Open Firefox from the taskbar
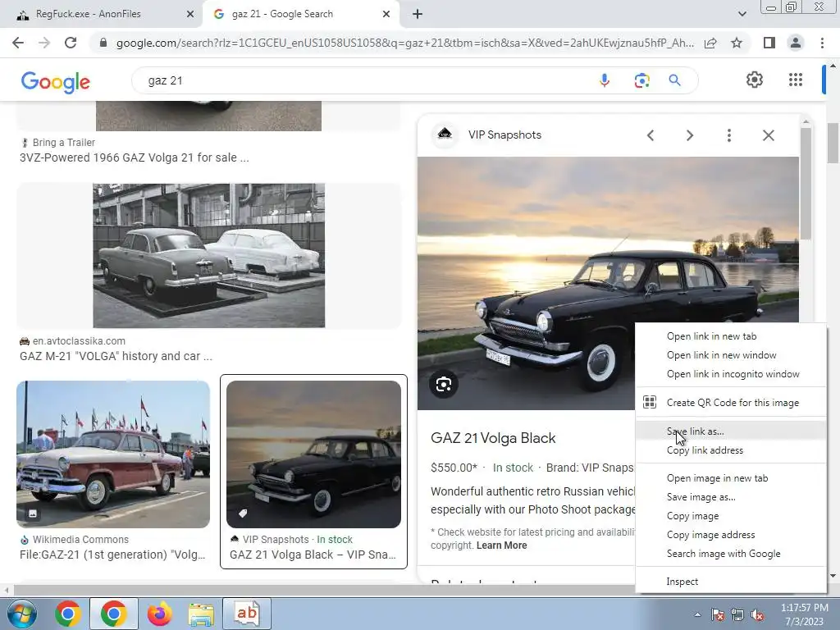This screenshot has width=840, height=630. click(x=159, y=614)
